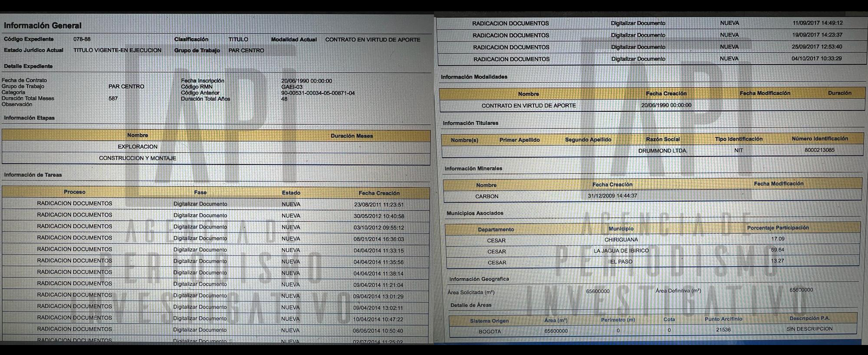This screenshot has height=355, width=868.
Task: Select the "TITULO" classification value
Action: pyautogui.click(x=238, y=40)
